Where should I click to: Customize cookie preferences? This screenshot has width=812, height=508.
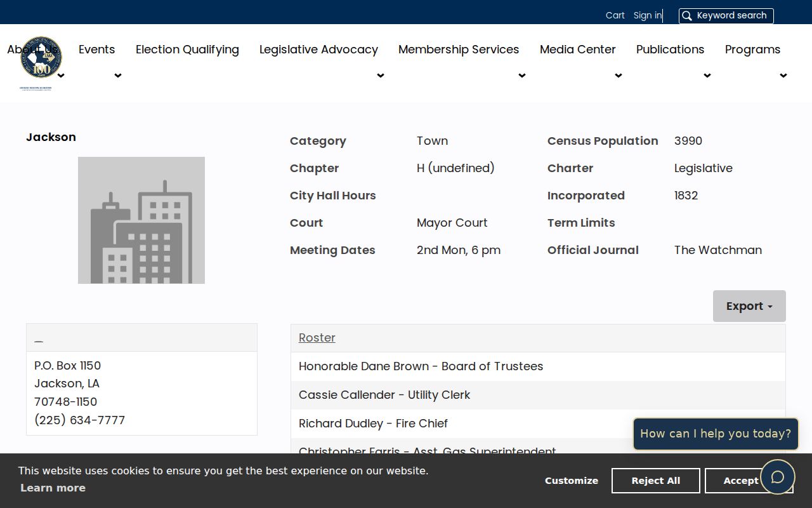(x=572, y=481)
